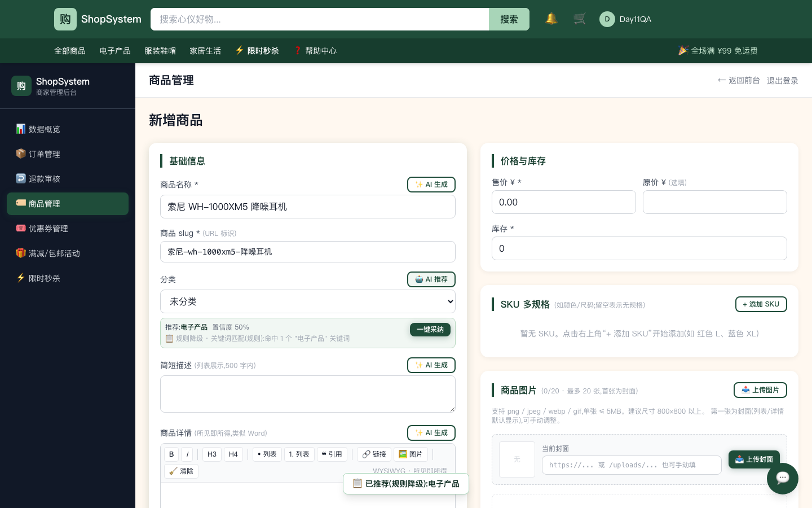Insert a numbered list

299,454
